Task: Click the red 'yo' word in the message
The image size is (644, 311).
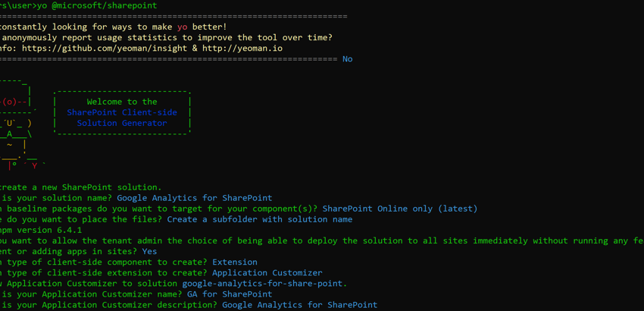Action: 182,27
